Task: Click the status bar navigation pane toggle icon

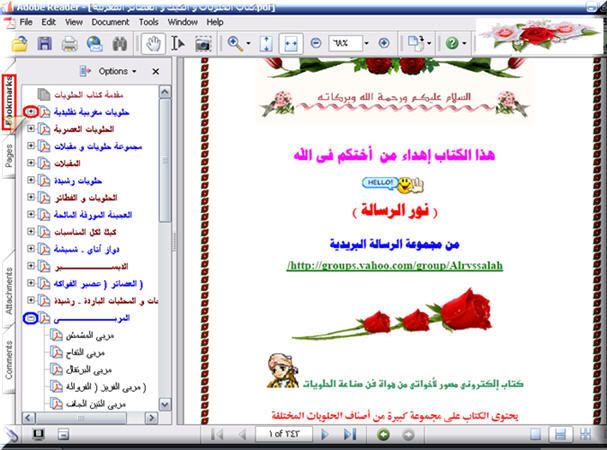Action: (x=63, y=435)
